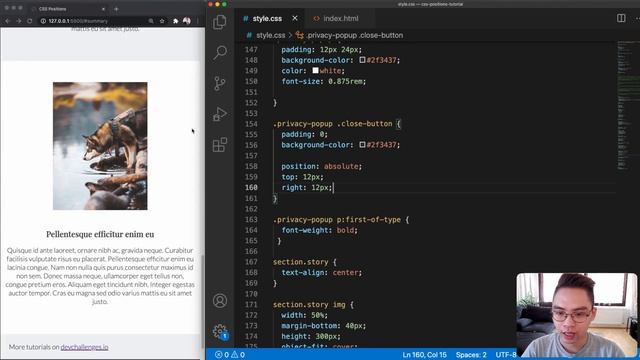Click the position: absolute line

coord(321,166)
